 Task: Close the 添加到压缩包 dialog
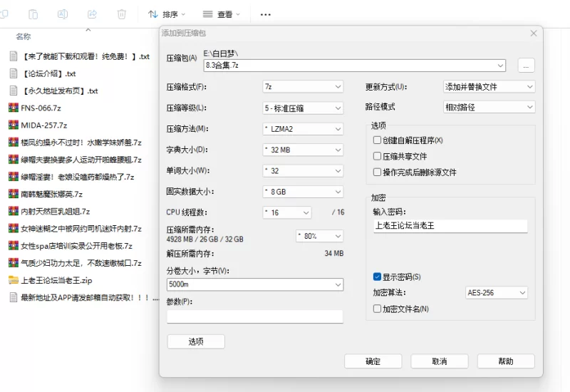533,33
